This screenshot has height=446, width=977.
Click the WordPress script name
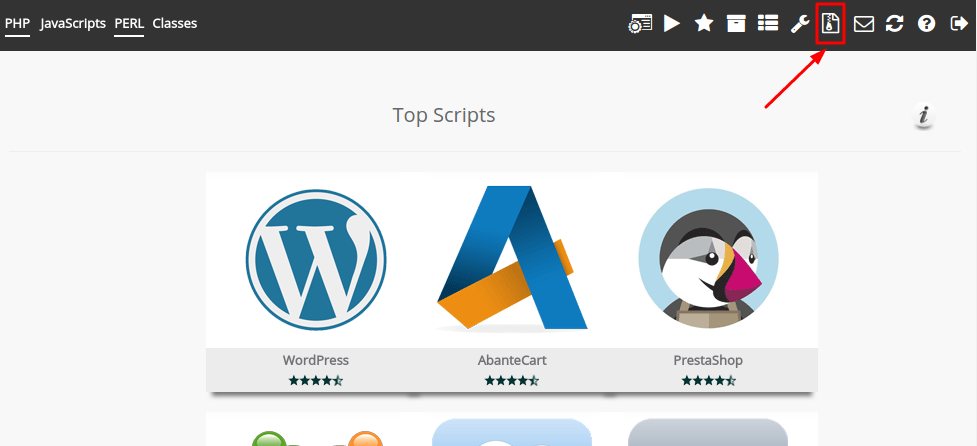pyautogui.click(x=316, y=360)
